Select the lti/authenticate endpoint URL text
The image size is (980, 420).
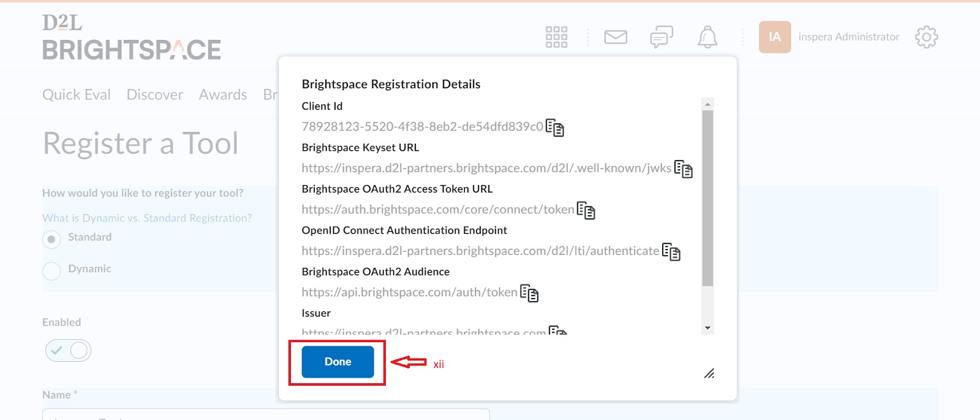tap(480, 251)
